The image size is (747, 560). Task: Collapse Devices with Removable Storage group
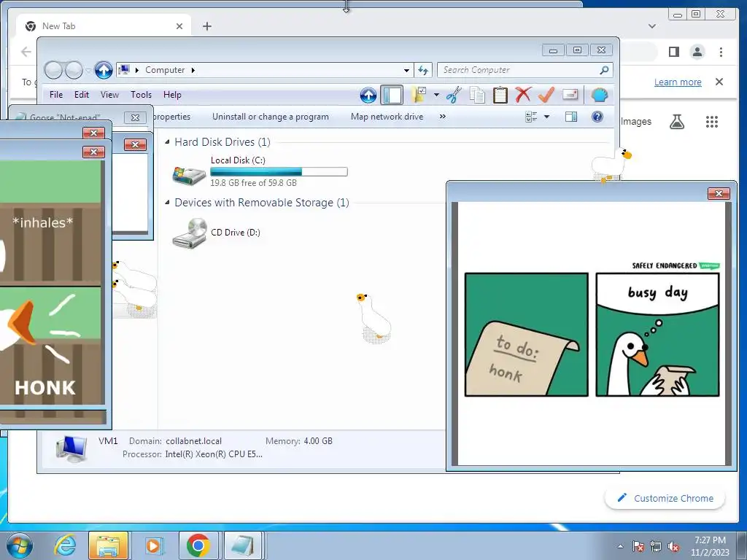click(x=167, y=203)
